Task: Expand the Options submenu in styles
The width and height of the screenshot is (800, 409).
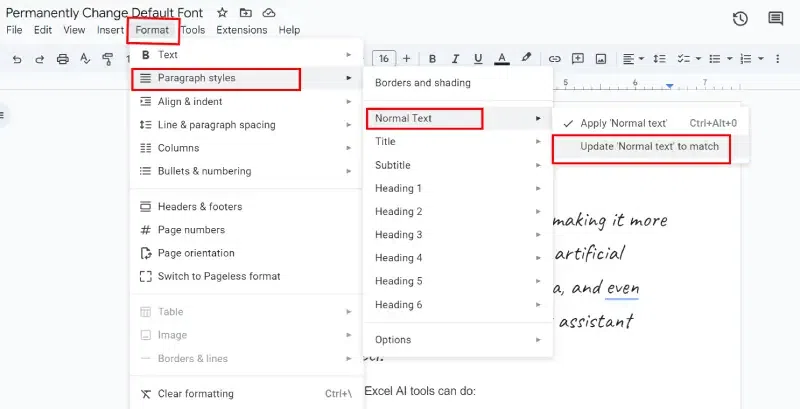Action: [x=458, y=340]
